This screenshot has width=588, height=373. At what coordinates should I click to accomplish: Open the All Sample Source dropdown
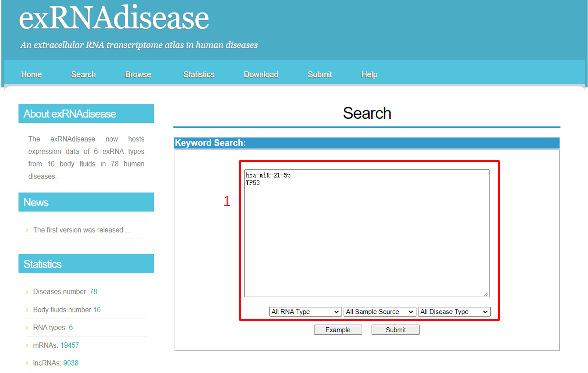point(380,312)
